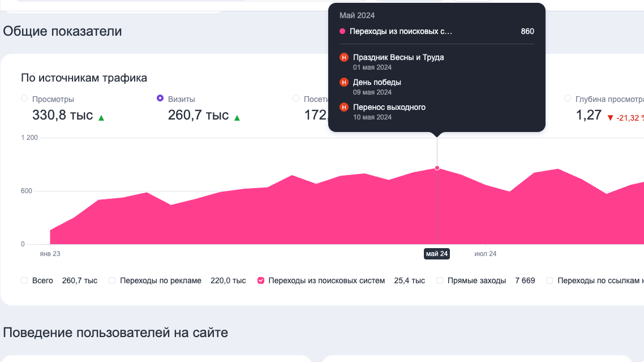Select the Посетители radio button
This screenshot has width=644, height=362.
coord(295,99)
